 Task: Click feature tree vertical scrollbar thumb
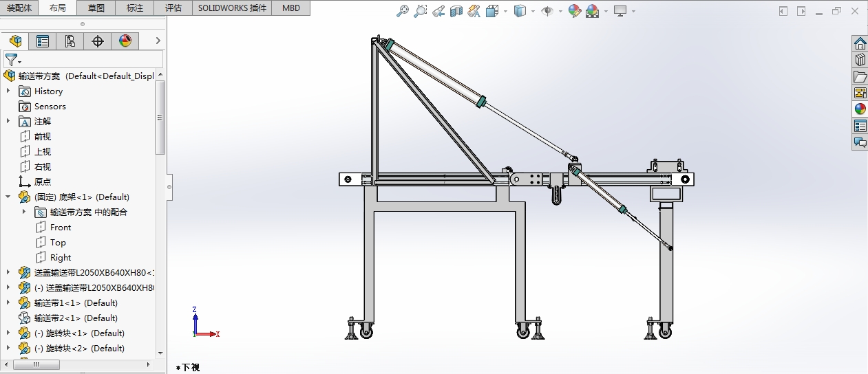click(x=160, y=117)
